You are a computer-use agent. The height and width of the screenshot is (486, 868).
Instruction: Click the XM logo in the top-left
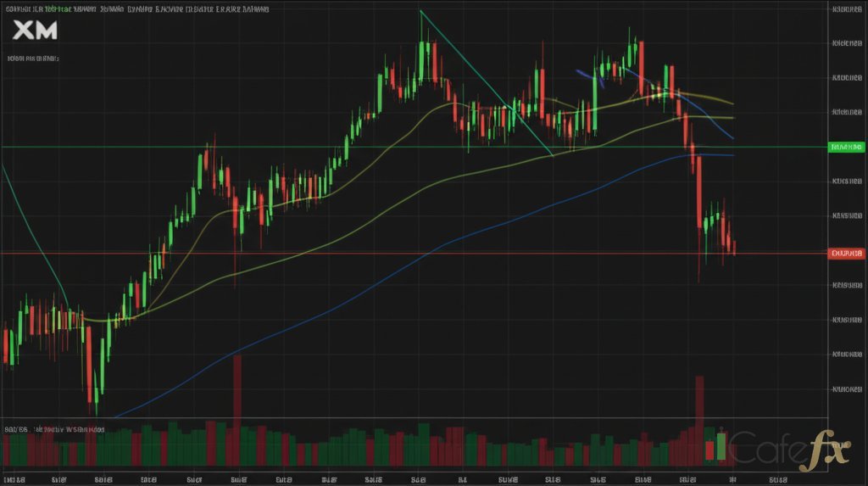pyautogui.click(x=35, y=31)
